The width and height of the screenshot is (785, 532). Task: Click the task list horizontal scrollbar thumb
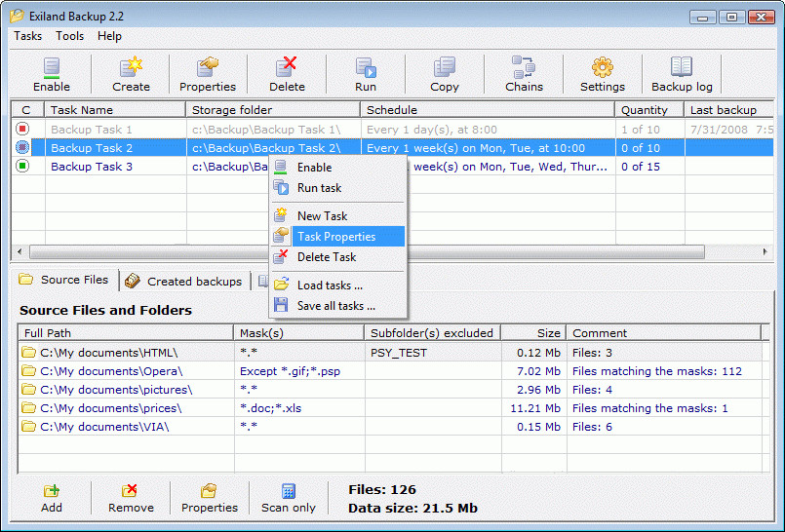(x=367, y=251)
